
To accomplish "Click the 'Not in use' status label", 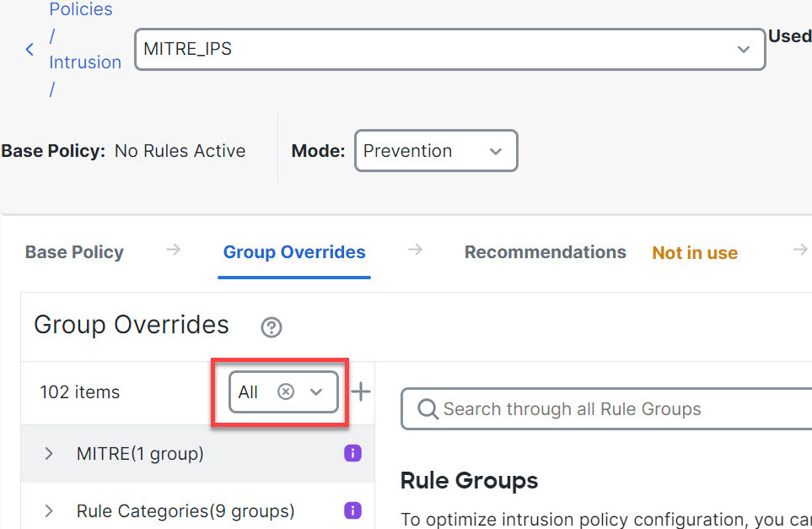I will coord(695,253).
